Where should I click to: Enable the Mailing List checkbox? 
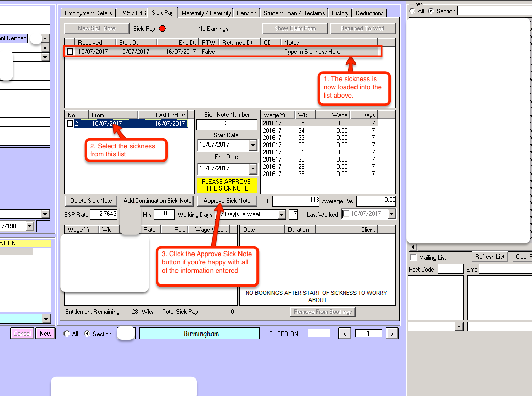tap(413, 257)
